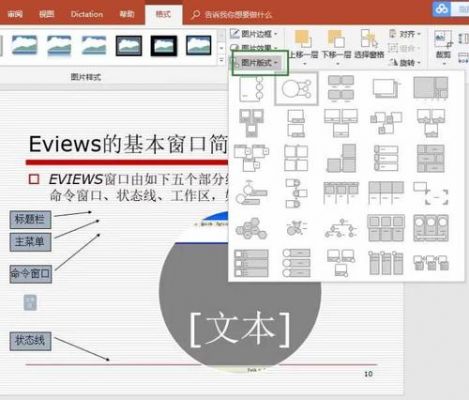Apply the thick black frame picture style
This screenshot has height=400, width=469.
click(x=163, y=45)
